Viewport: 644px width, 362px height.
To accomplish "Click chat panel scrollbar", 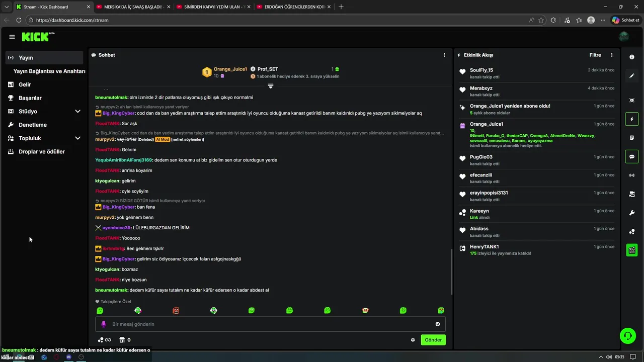I will [x=451, y=271].
